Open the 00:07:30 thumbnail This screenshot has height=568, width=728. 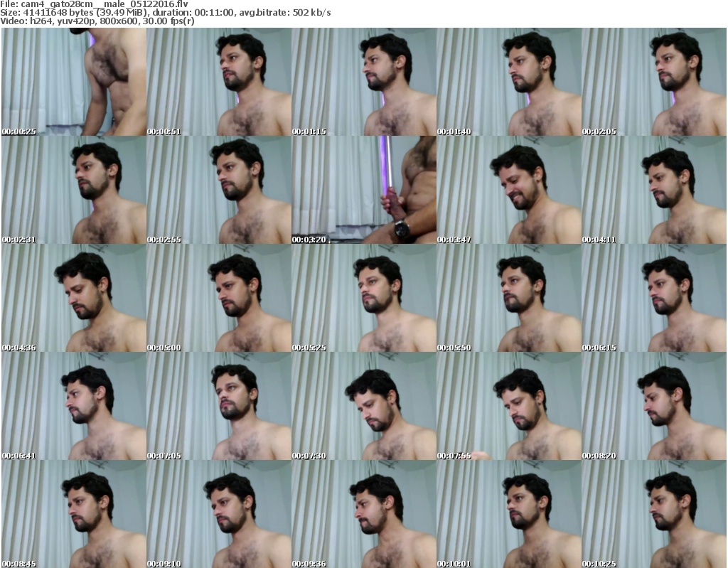363,406
